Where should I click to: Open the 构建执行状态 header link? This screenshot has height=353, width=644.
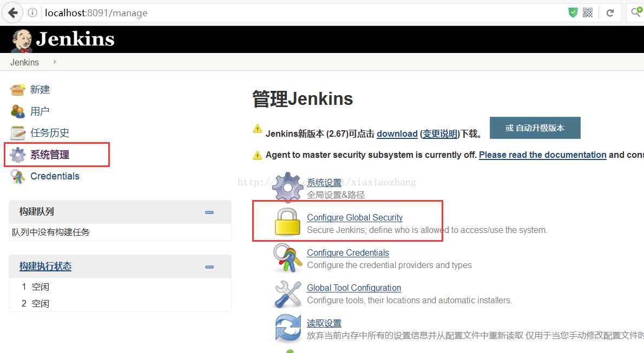point(45,267)
